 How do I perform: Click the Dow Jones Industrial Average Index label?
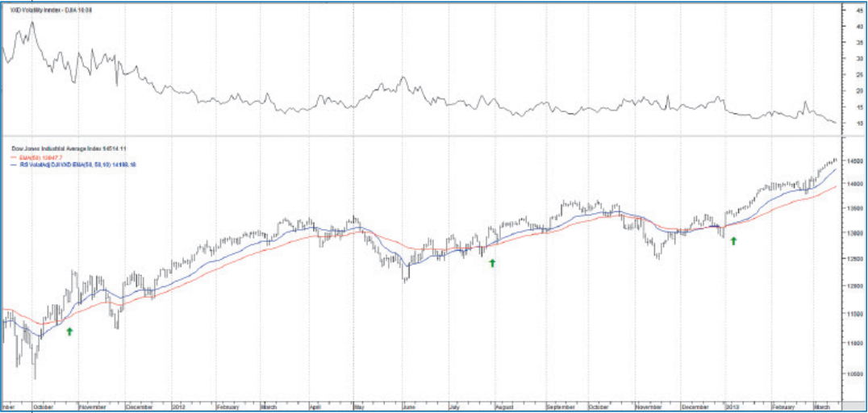[69, 149]
